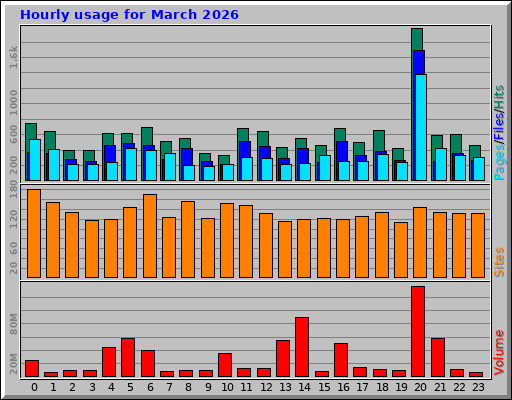Viewport: 512px width, 400px height.
Task: Click the title 'Hourly usage for March 2026'
Action: coord(129,15)
